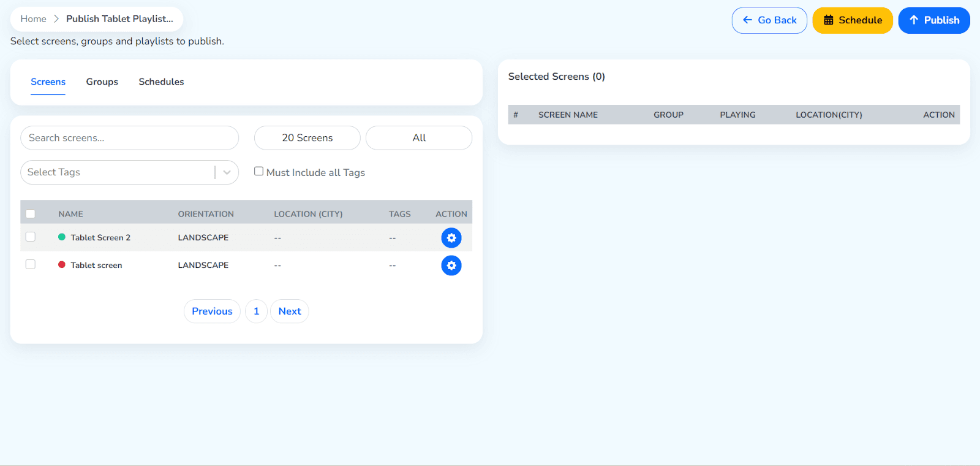Click the TAGS column header
The image size is (980, 466).
[399, 214]
